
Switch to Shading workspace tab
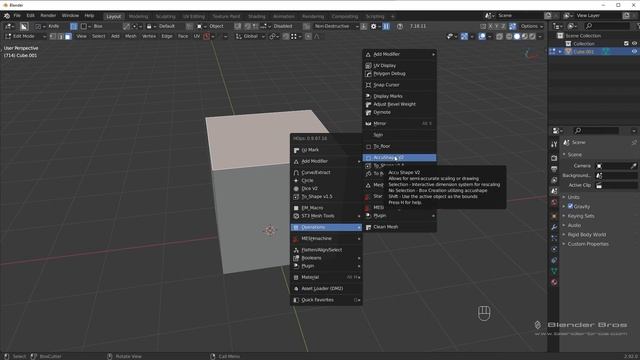(256, 16)
